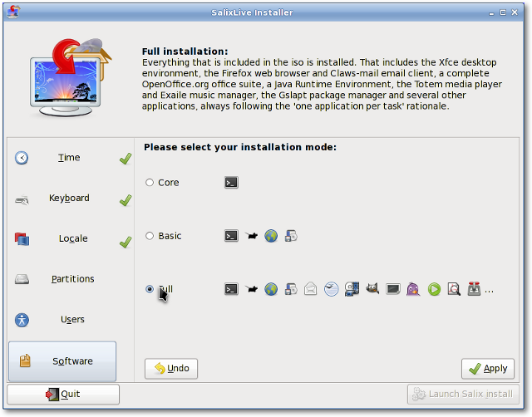532x417 pixels.
Task: Quit the SalixLive installer
Action: (63, 394)
